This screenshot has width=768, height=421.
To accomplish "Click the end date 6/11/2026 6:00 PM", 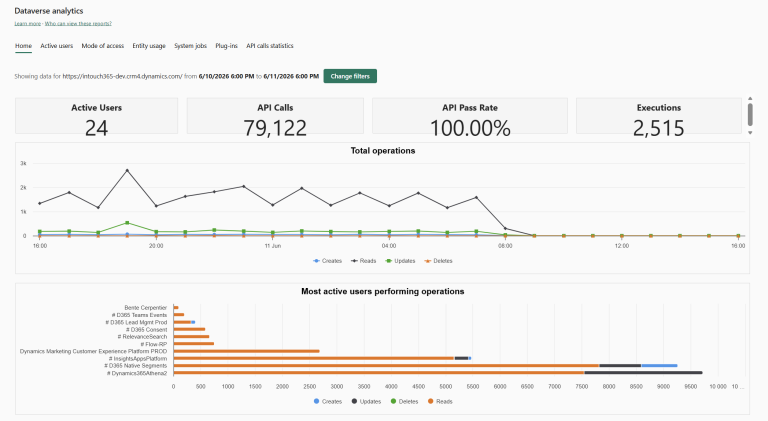I will 291,76.
